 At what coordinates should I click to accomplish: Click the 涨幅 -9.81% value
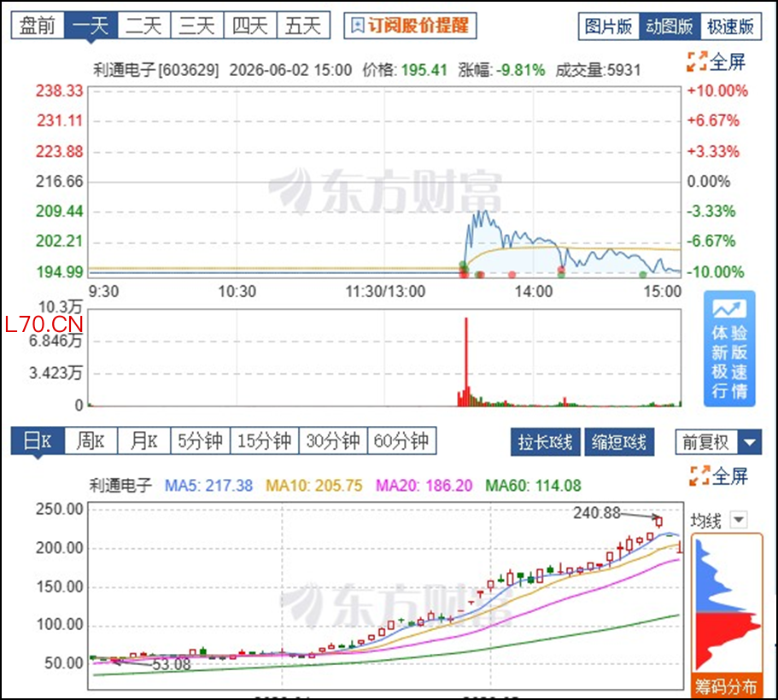(520, 70)
